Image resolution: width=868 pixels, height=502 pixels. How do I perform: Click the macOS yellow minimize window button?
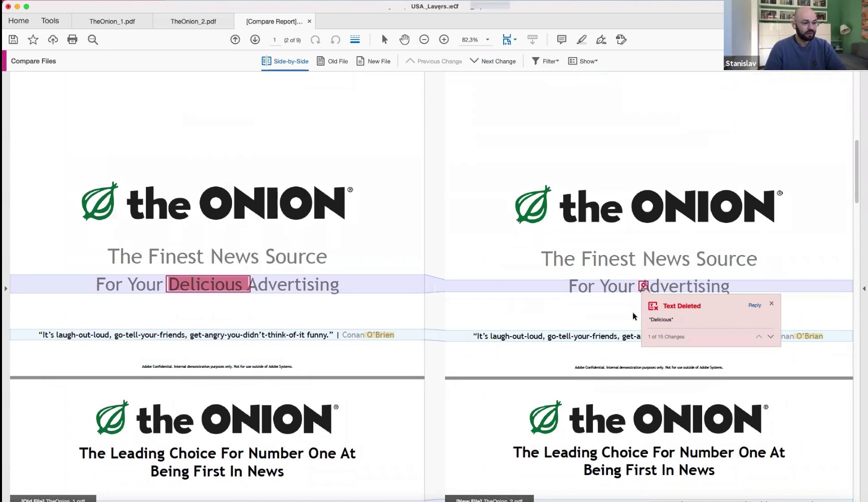point(18,7)
